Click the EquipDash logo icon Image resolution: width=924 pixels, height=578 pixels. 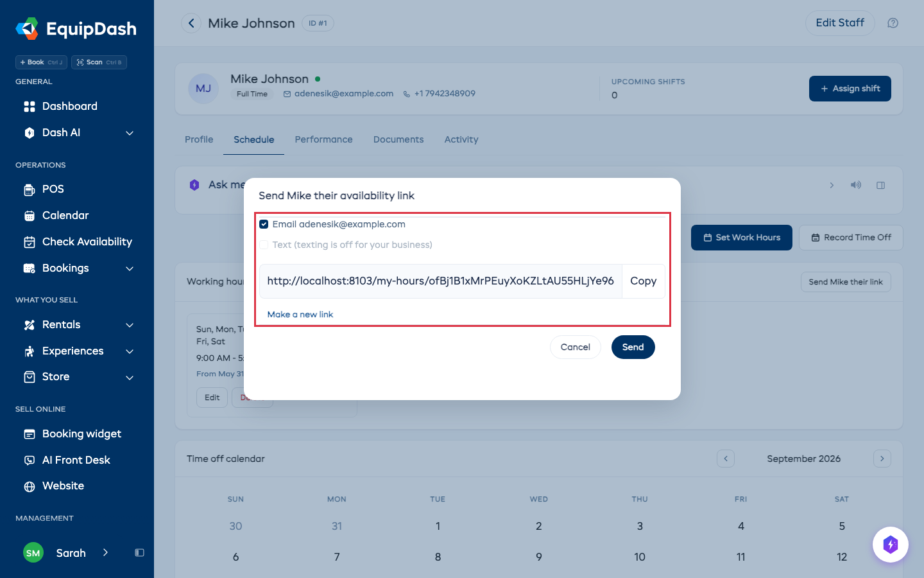[x=27, y=29]
